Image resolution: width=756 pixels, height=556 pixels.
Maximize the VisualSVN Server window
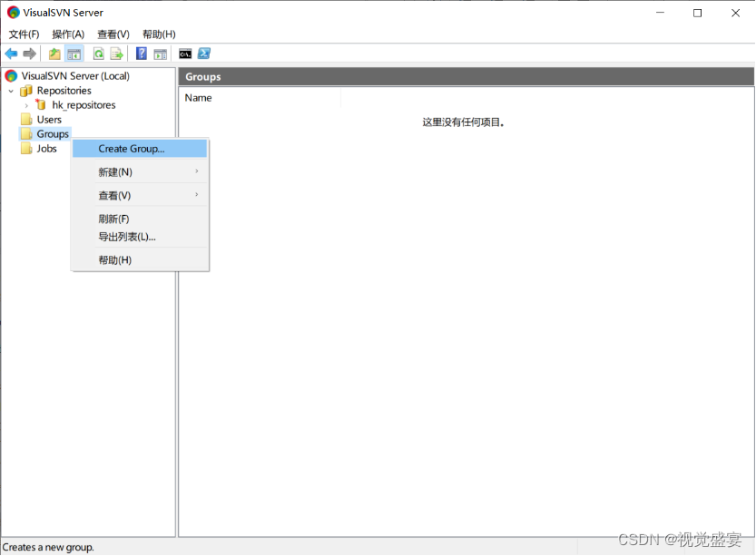pyautogui.click(x=697, y=13)
